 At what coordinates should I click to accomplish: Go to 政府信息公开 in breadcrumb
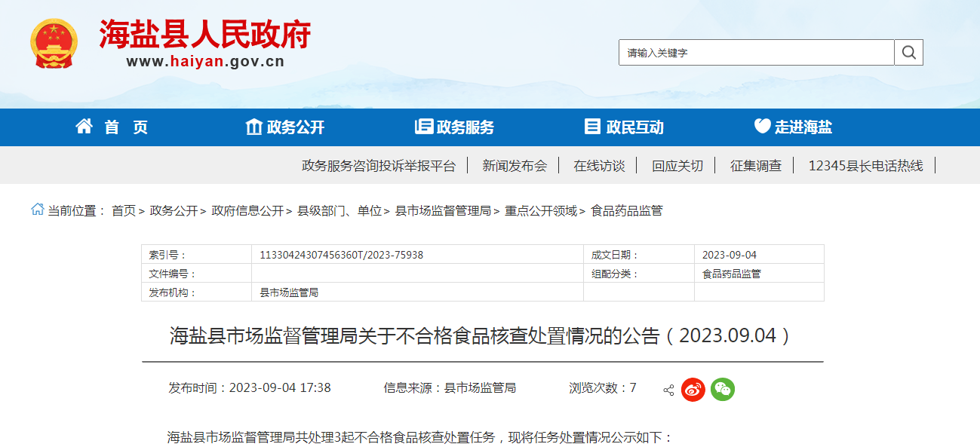point(247,210)
